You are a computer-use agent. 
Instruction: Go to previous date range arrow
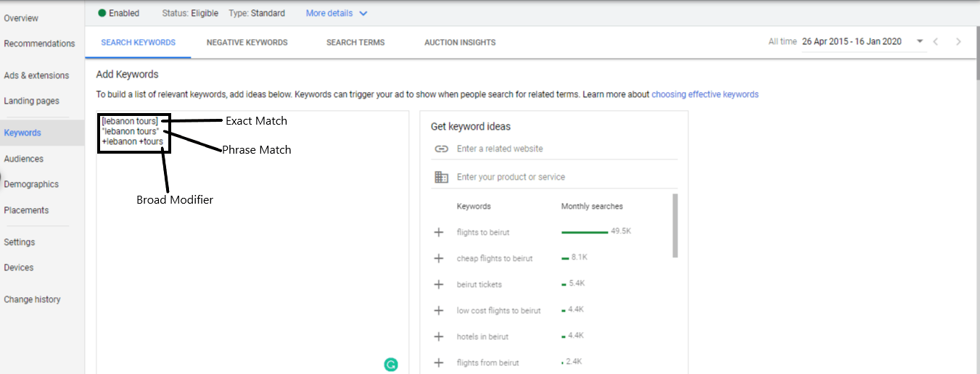[936, 42]
